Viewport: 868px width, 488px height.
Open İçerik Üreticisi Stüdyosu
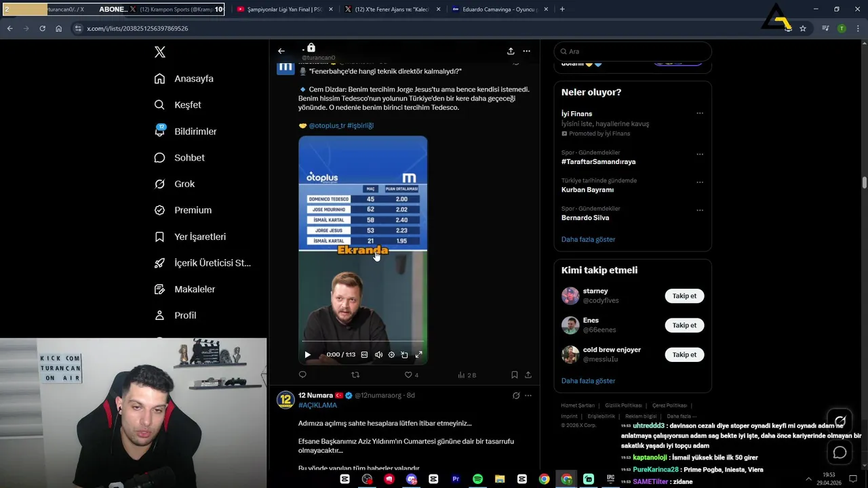(203, 263)
